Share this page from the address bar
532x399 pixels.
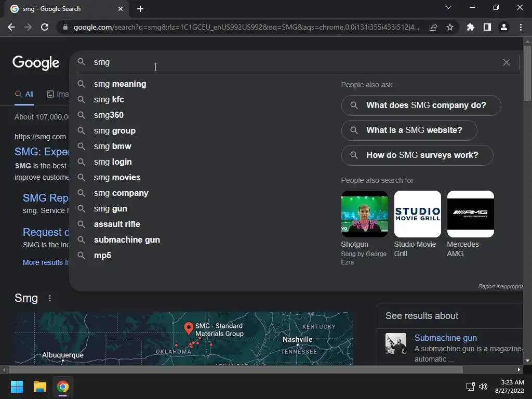433,27
